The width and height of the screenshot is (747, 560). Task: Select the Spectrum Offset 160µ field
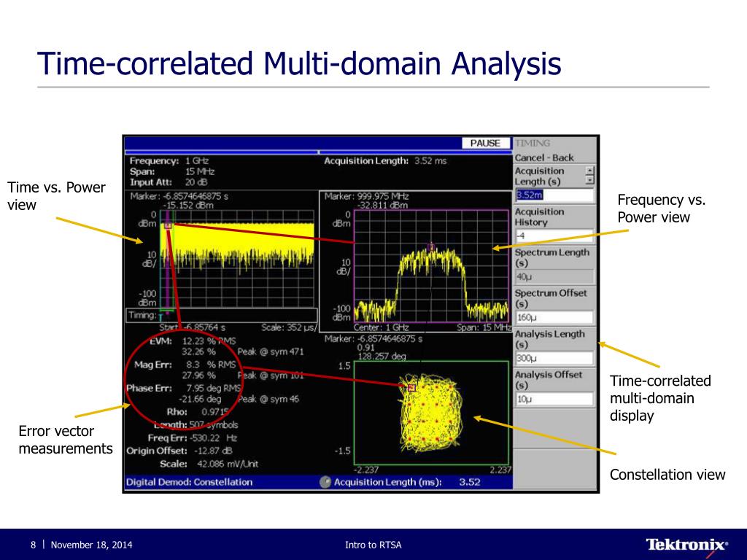click(x=555, y=317)
